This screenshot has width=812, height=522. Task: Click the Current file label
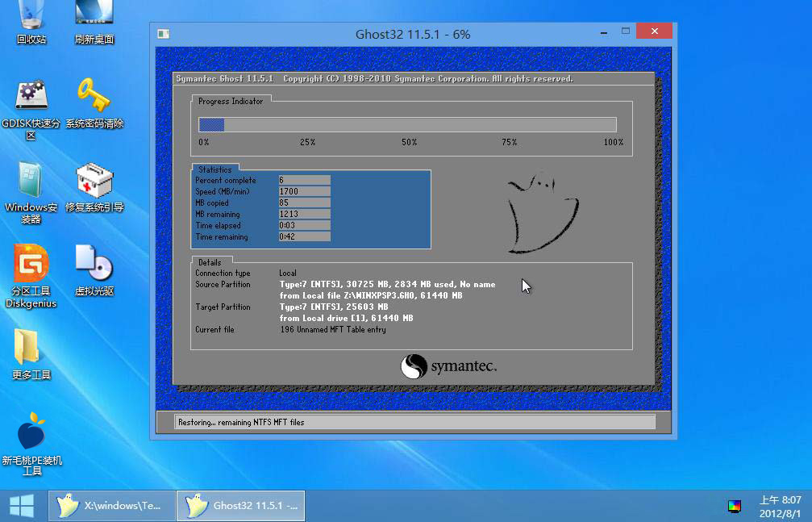click(x=215, y=330)
